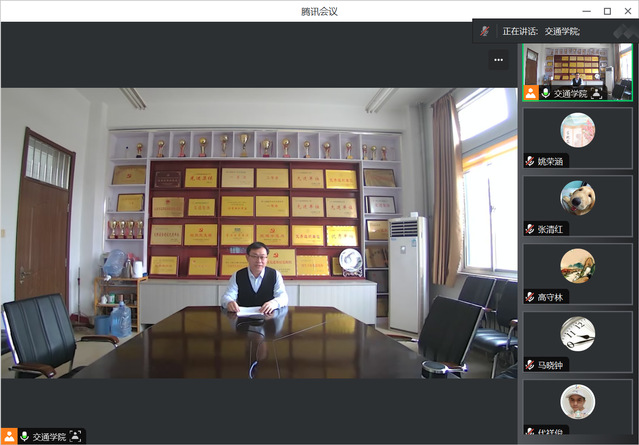Screen dimensions: 639x445
Task: Select 姚荣涵 participant avatar
Action: click(577, 130)
